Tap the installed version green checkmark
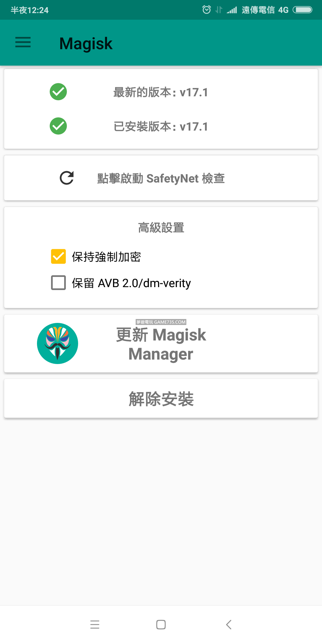Viewport: 322px width, 644px height. point(58,126)
